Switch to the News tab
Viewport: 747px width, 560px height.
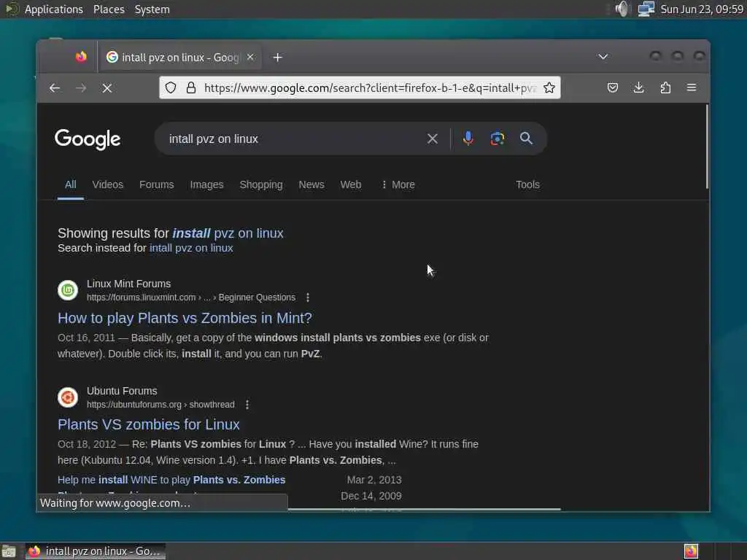(x=311, y=184)
